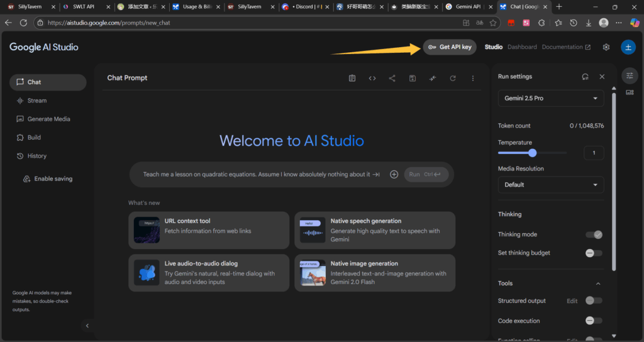
Task: Click the plus icon to insert media
Action: (x=394, y=174)
